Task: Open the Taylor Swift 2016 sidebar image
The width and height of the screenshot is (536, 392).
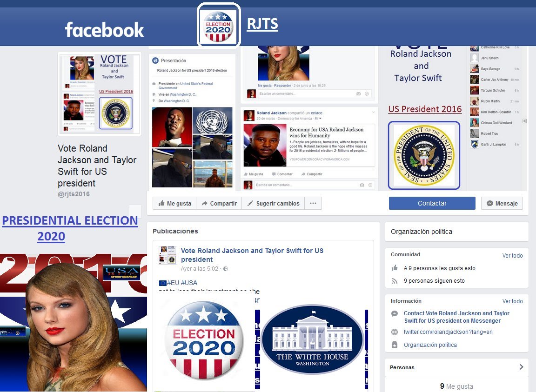Action: [x=74, y=323]
